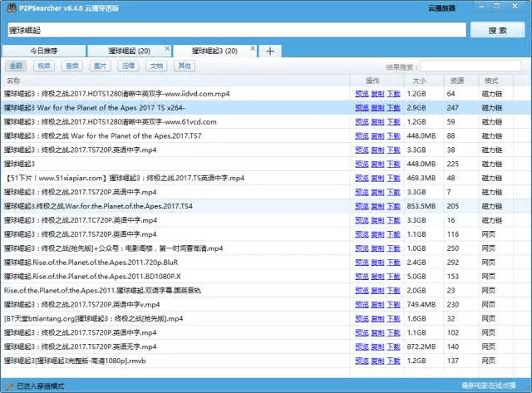Select the 2011.BD1080P.X row
The image size is (532, 393).
pyautogui.click(x=266, y=277)
